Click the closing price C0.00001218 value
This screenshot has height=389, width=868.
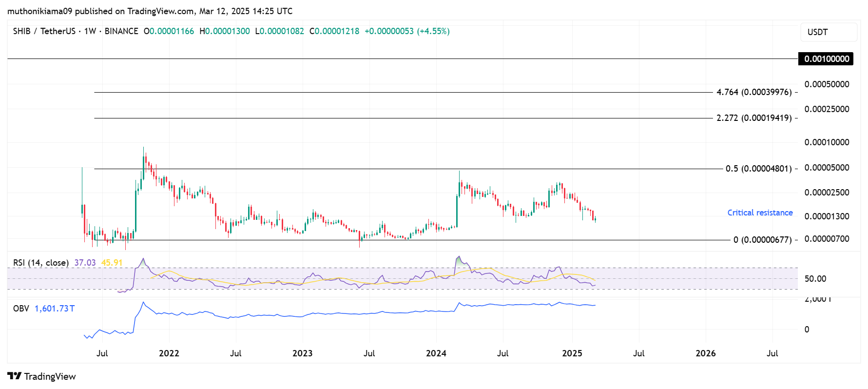pyautogui.click(x=334, y=31)
